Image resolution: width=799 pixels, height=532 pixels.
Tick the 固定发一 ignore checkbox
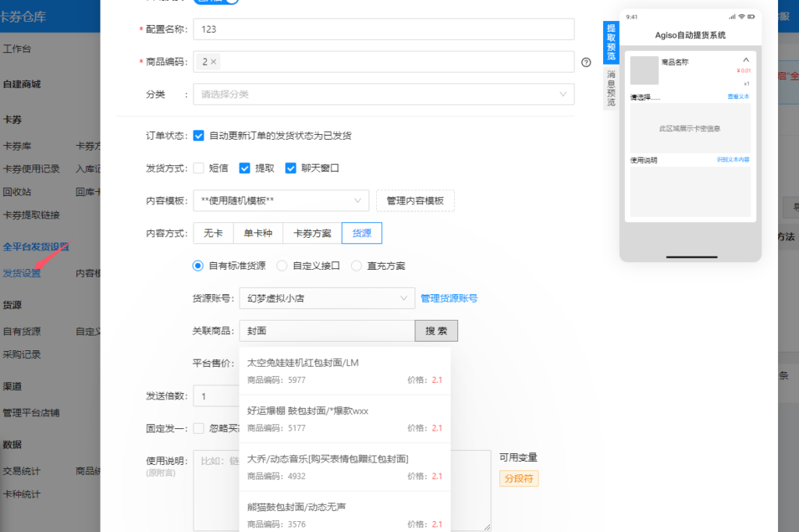pos(199,428)
